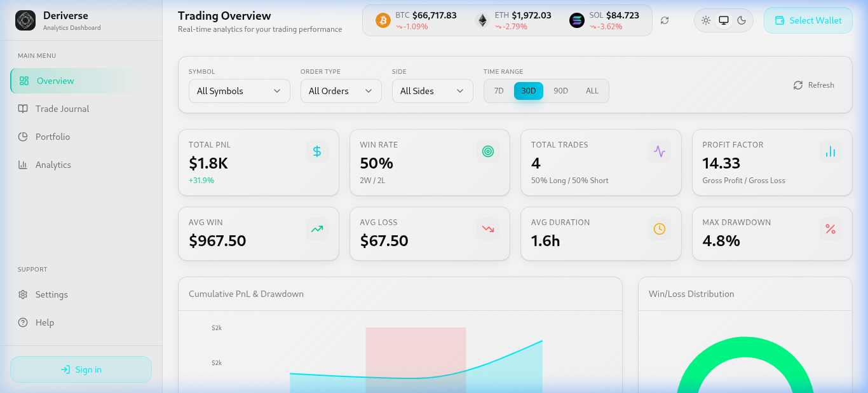The image size is (868, 393).
Task: Click the Solana coin icon
Action: click(576, 20)
